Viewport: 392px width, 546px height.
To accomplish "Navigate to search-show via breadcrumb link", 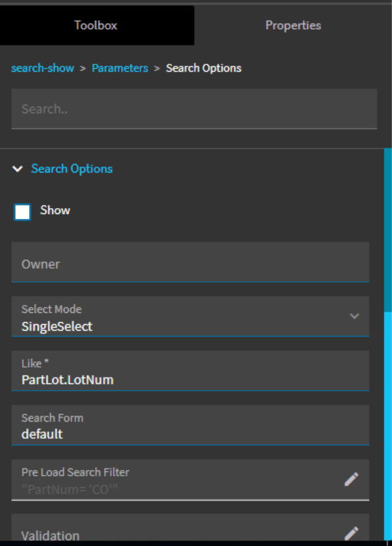I will pyautogui.click(x=42, y=67).
